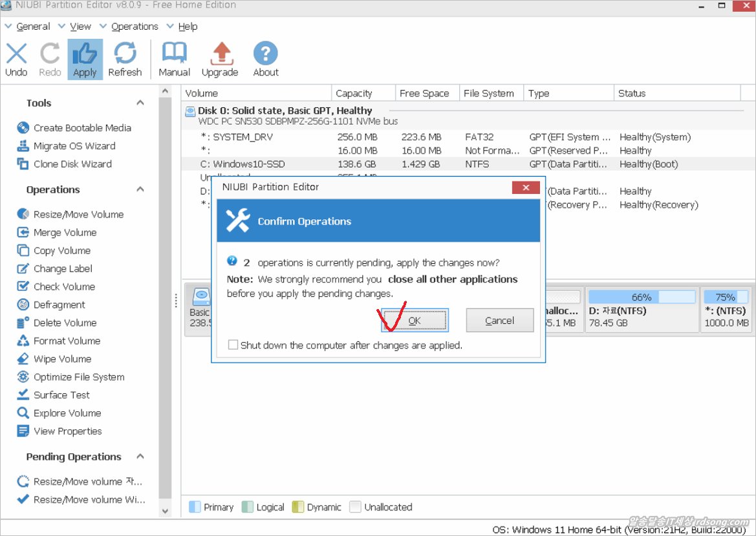Close the NIUBI Partition Editor dialog
The width and height of the screenshot is (756, 536).
[x=525, y=188]
